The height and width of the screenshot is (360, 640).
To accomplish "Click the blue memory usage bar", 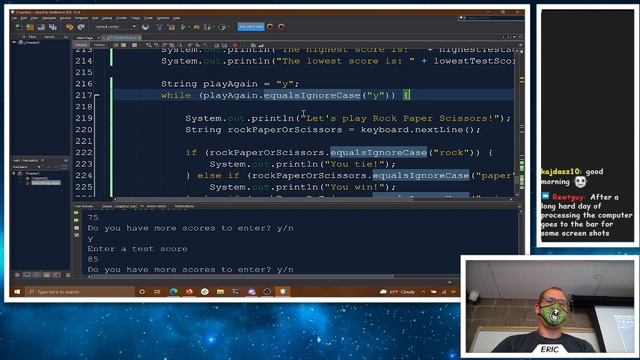I will tap(251, 27).
